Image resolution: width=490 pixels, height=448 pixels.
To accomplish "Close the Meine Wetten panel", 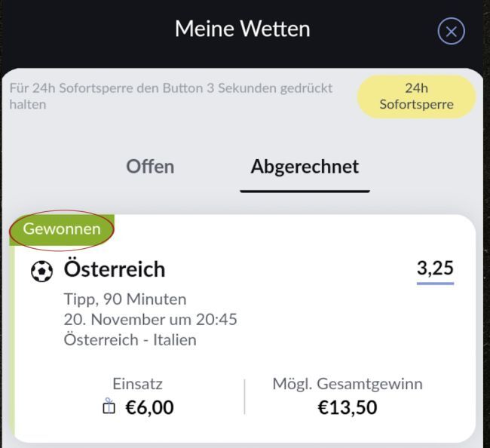I will pos(451,31).
